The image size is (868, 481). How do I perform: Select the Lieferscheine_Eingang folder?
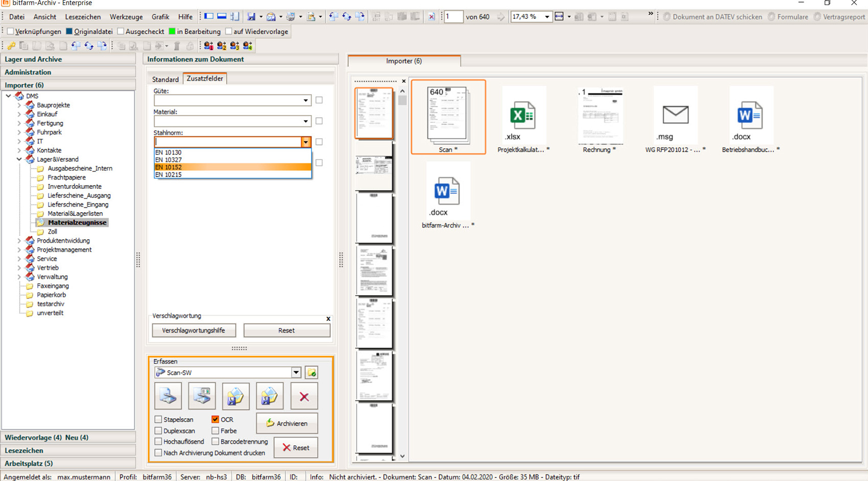(x=78, y=205)
